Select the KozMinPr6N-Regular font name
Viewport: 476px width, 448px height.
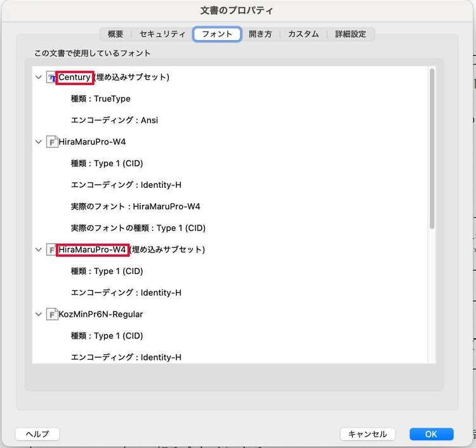pyautogui.click(x=101, y=315)
